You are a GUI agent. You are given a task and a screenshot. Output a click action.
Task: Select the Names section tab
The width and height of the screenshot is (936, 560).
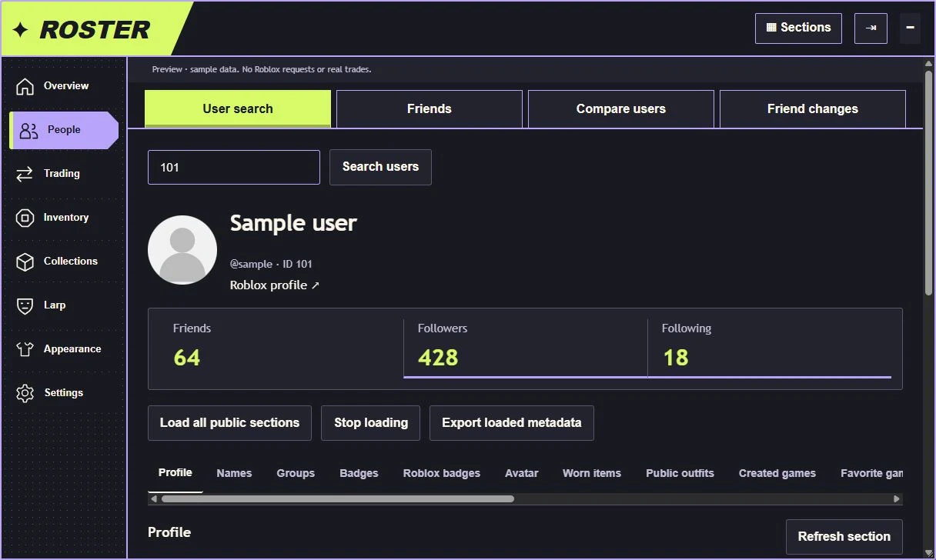pyautogui.click(x=234, y=473)
